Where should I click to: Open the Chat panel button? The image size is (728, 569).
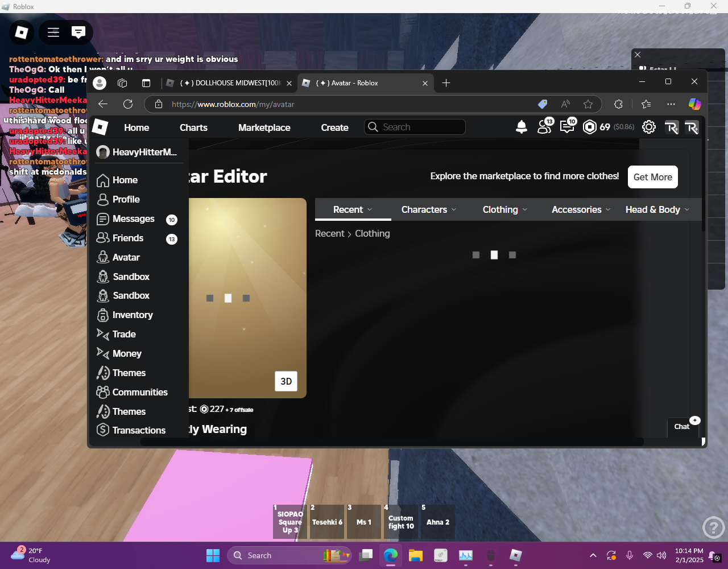pos(682,427)
